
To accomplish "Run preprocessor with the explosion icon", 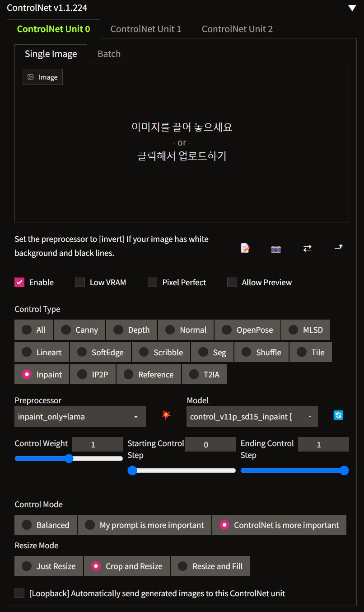I will (x=166, y=415).
